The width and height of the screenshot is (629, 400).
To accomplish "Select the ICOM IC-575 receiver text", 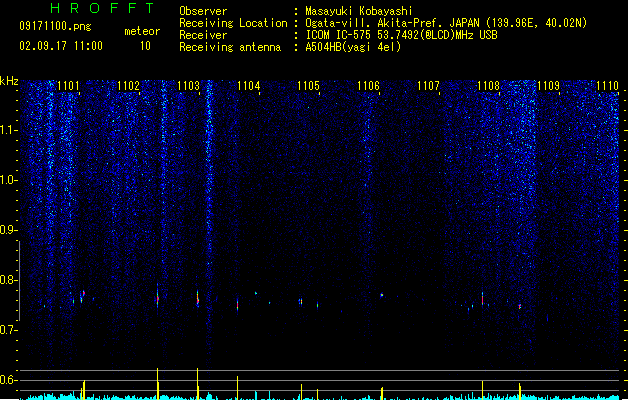I will 401,35.
